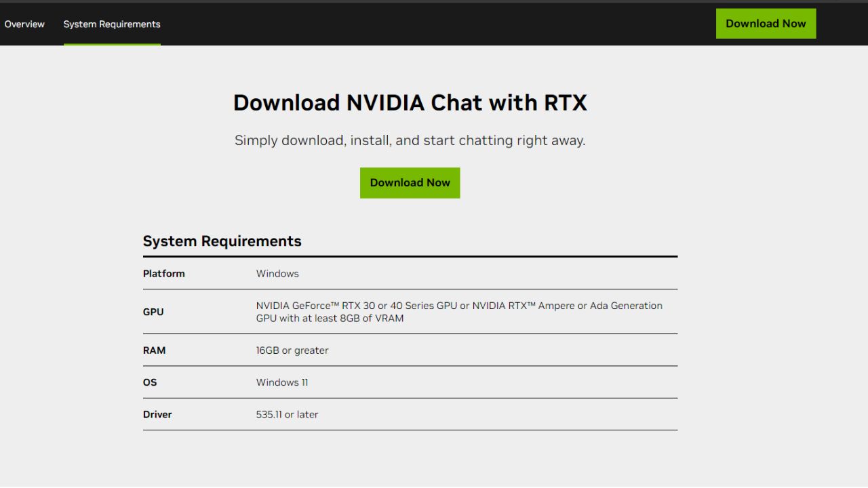Click the Download NVIDIA Chat with RTX heading

coord(410,102)
